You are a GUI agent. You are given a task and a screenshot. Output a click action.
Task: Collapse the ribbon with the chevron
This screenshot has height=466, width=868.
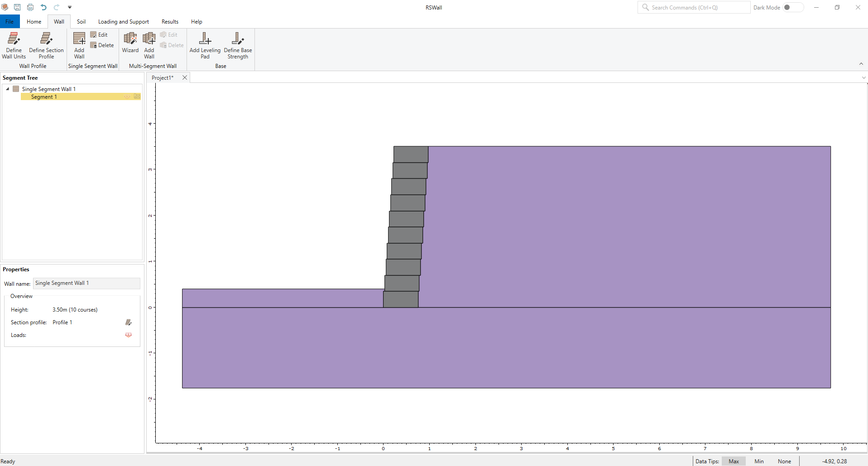click(x=861, y=64)
